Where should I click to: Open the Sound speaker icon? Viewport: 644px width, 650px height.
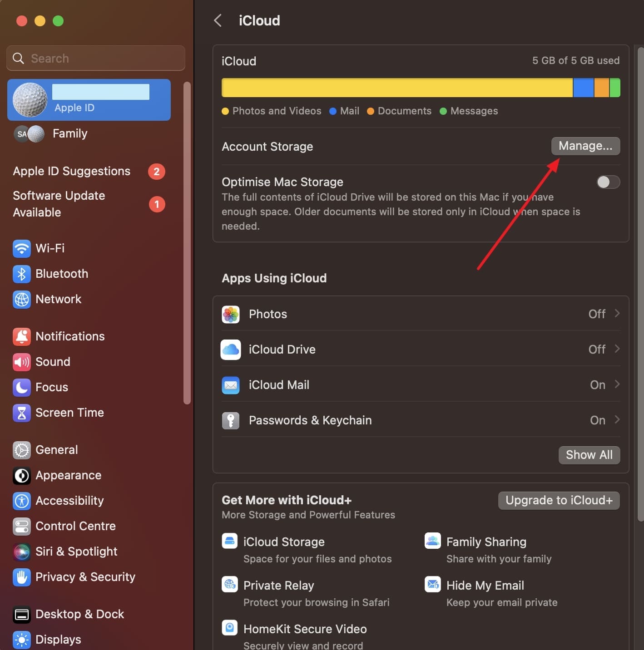[x=22, y=362]
